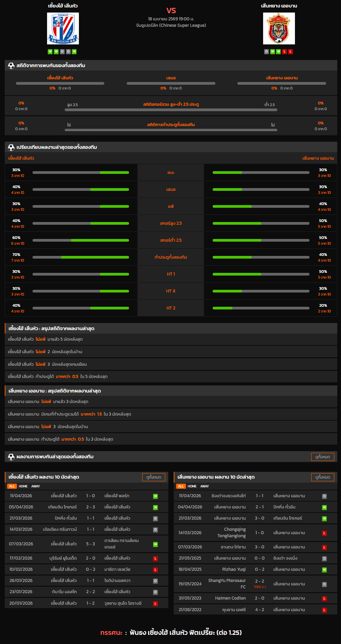Screen dimensions: 341x644
Task: Click soccer ball icon beside head-to-head stats header
Action: coord(11,66)
